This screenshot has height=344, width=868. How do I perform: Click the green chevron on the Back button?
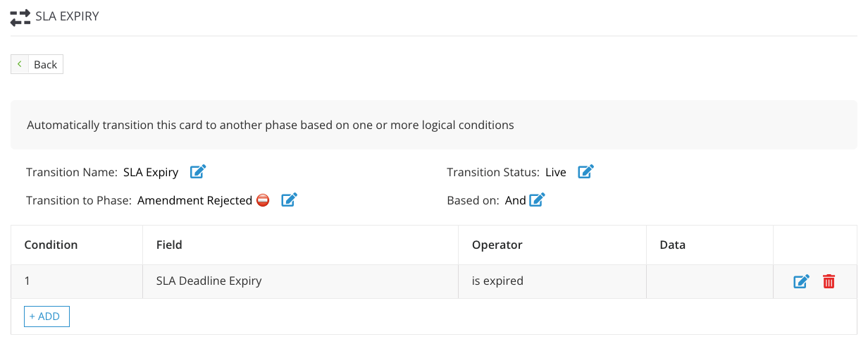point(20,64)
